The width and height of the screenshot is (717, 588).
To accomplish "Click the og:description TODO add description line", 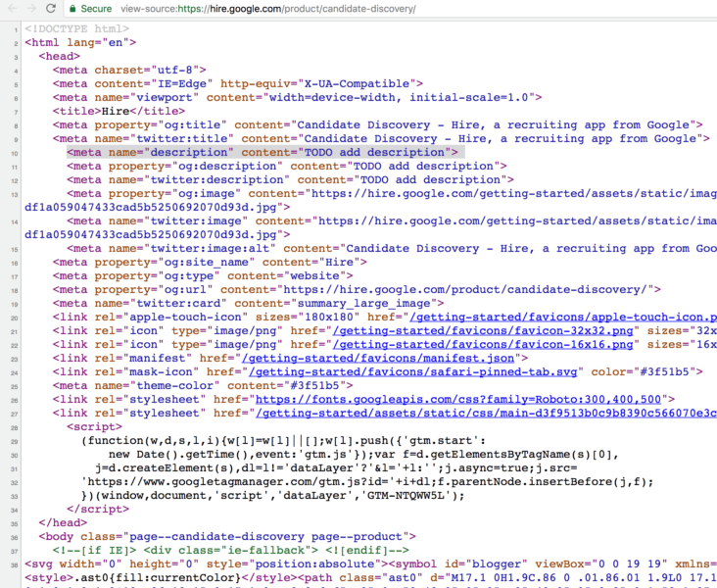I will coord(287,166).
